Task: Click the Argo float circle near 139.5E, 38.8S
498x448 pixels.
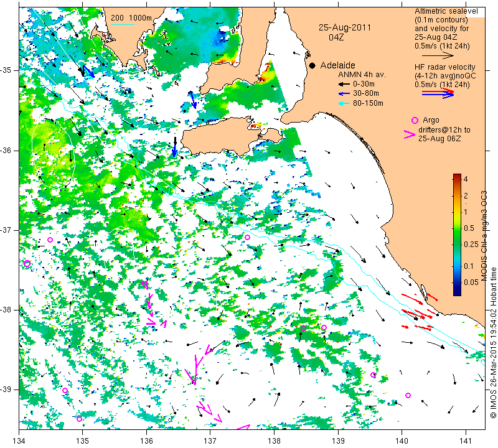Action: point(373,375)
